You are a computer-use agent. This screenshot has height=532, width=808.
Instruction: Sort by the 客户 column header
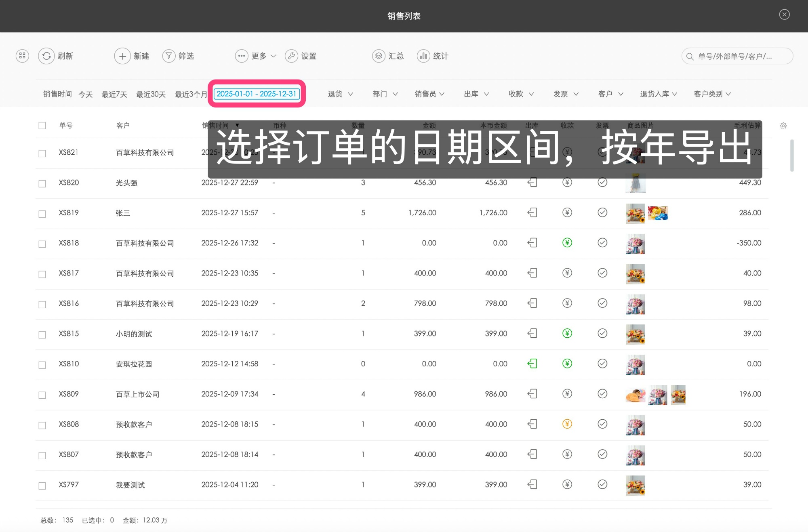[x=123, y=126]
